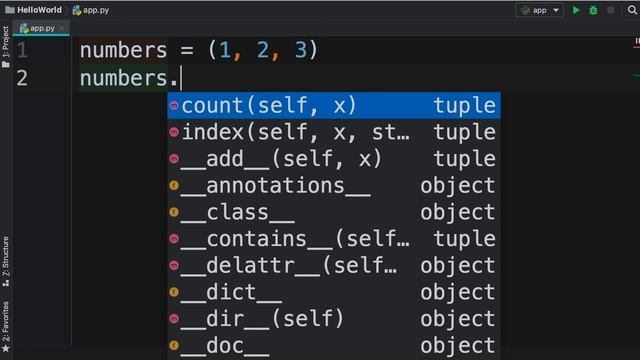
Task: Show the Structure tool window
Action: coord(6,261)
